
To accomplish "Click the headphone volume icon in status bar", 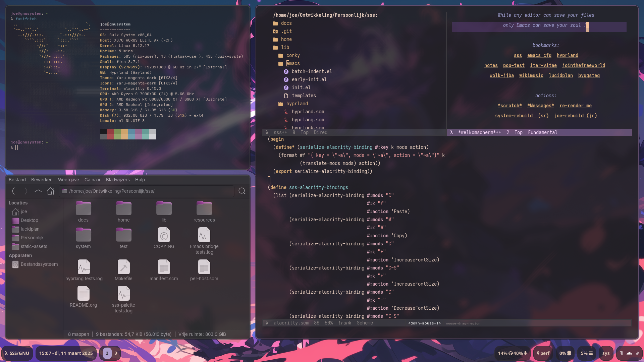I will pos(511,353).
